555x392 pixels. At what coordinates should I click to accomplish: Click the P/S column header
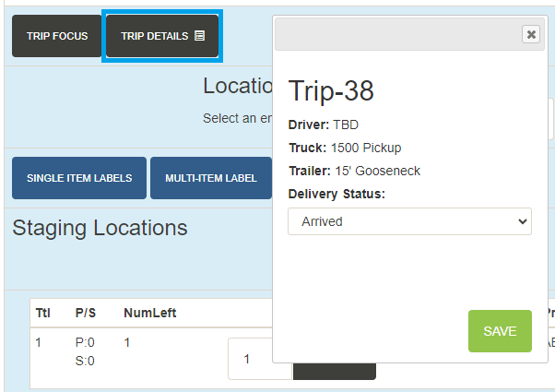click(85, 313)
